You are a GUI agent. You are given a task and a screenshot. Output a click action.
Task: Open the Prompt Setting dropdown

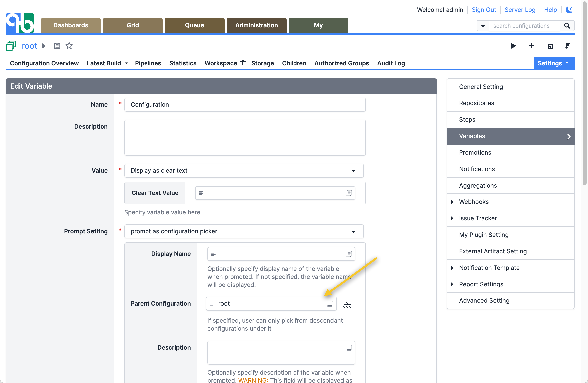pos(244,231)
